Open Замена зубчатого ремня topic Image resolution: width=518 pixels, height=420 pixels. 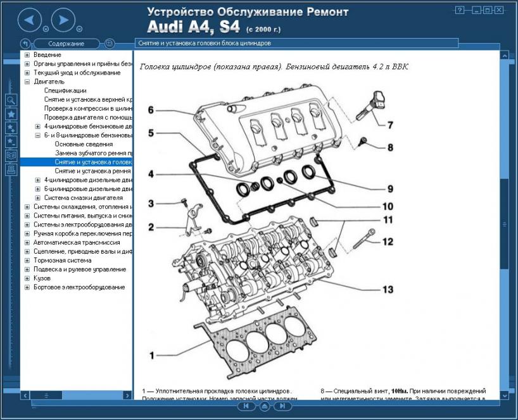click(x=94, y=153)
